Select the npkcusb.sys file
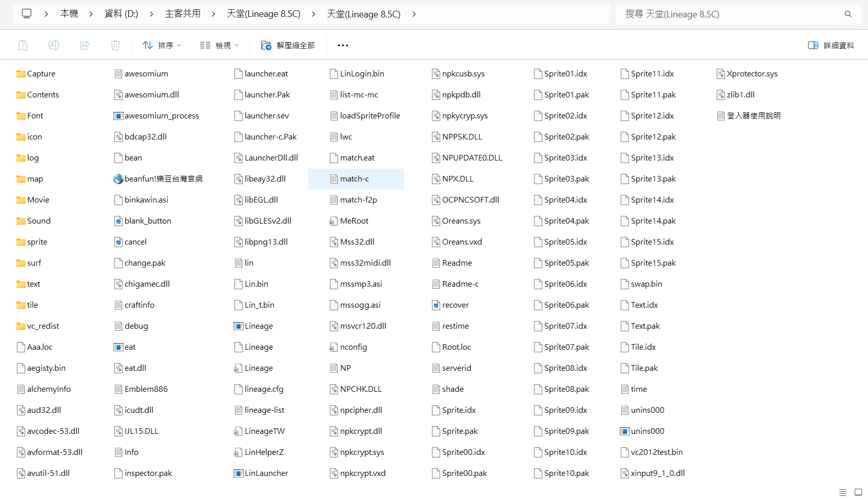 [x=458, y=74]
